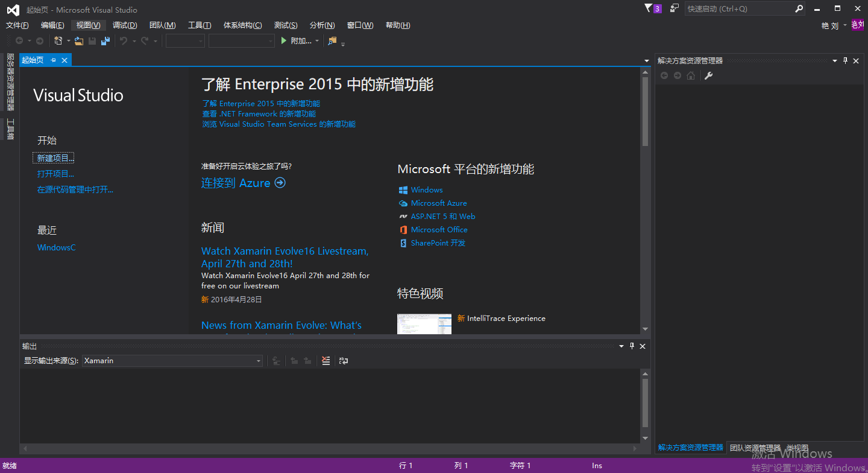The width and height of the screenshot is (868, 473).
Task: Open the solution configurations combo box
Action: tap(185, 41)
